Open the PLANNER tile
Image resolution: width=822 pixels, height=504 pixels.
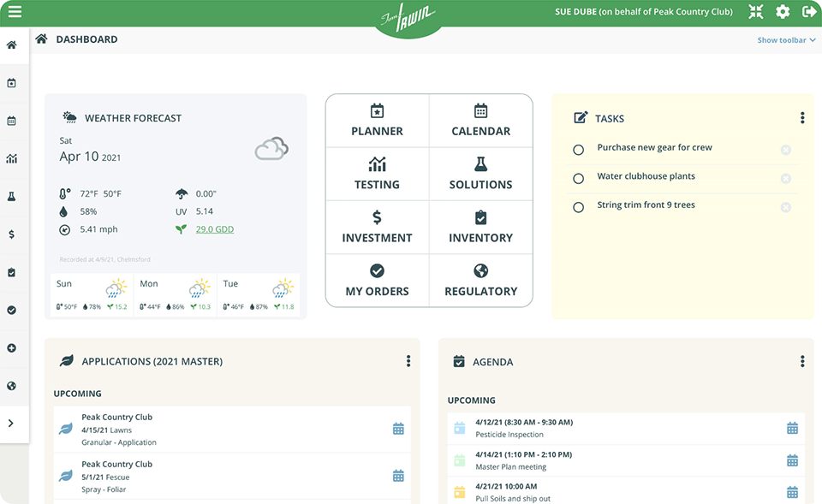(x=377, y=121)
